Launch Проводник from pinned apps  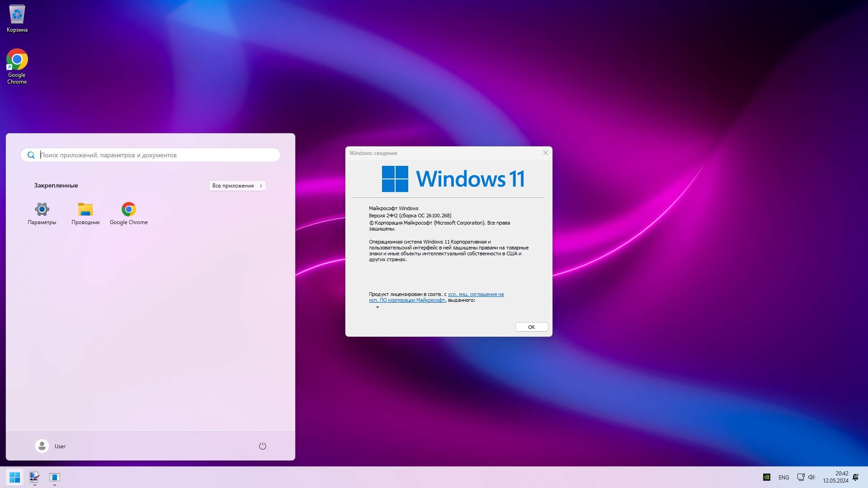click(85, 213)
